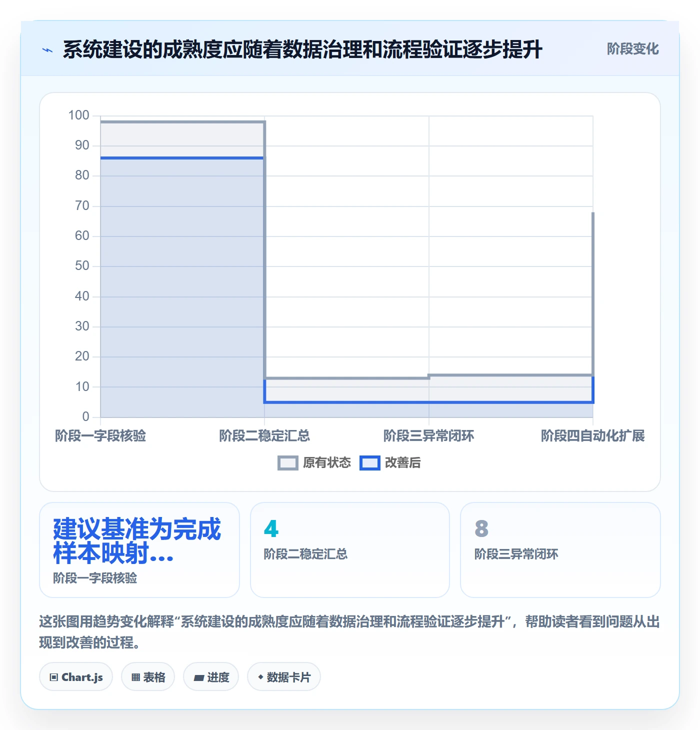Click the progress icon in the 进度 chip
The height and width of the screenshot is (730, 700).
point(199,678)
